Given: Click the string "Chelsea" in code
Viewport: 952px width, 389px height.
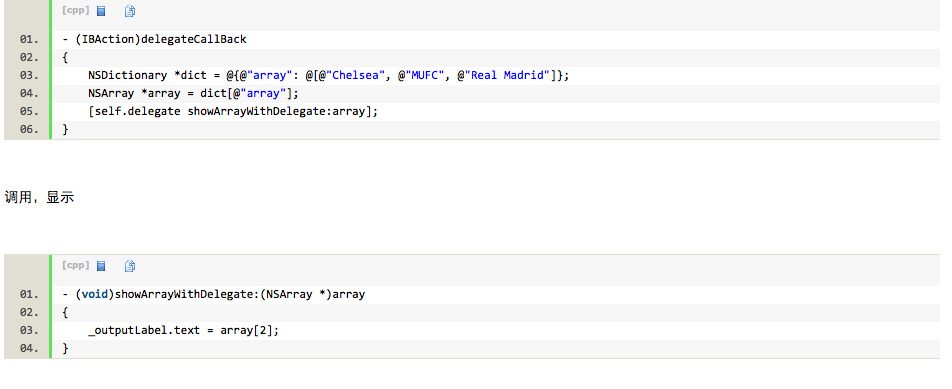Looking at the screenshot, I should tap(356, 76).
